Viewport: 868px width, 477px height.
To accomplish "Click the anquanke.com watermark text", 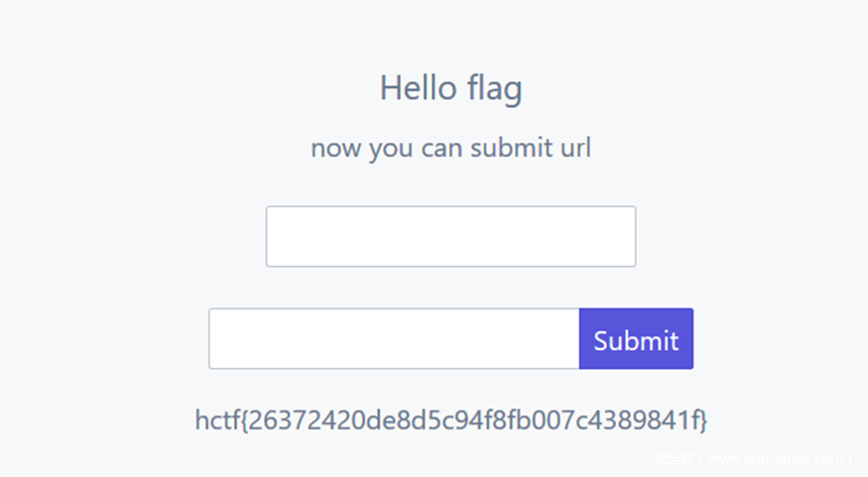I will tap(754, 458).
